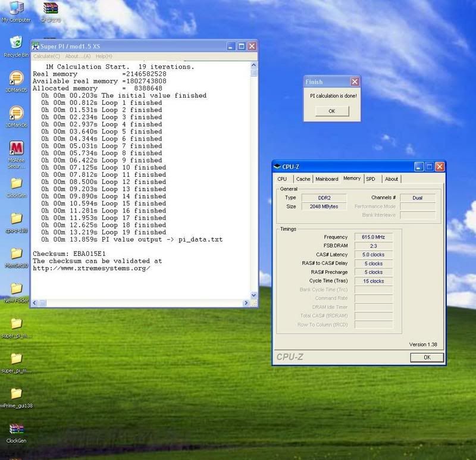Close the Finish dialog
Viewport: 476px width, 460px height.
click(x=355, y=82)
